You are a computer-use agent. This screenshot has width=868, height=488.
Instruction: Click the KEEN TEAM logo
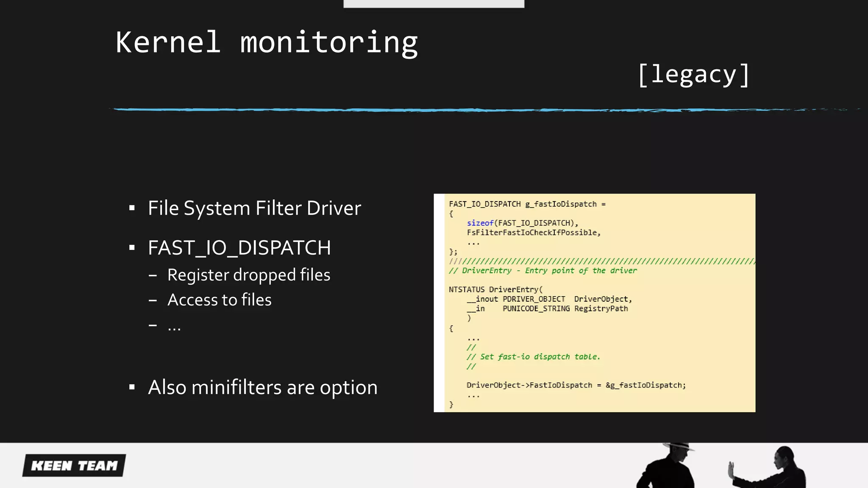click(x=74, y=466)
